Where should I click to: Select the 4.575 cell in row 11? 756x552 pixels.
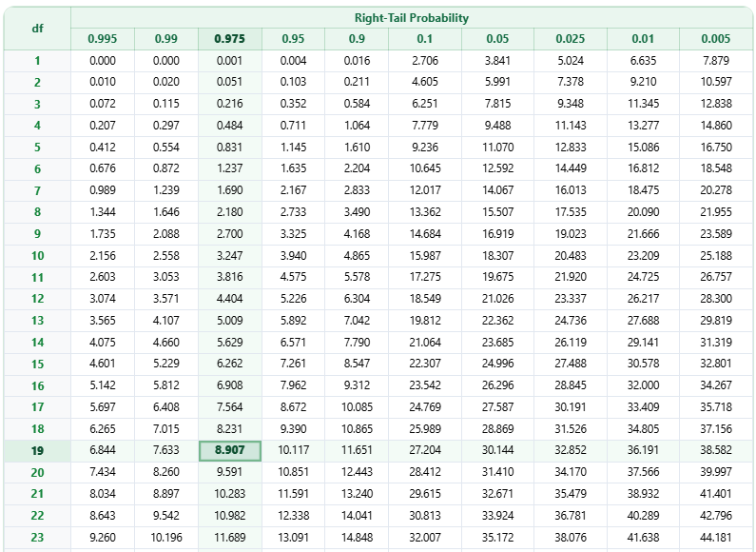coord(293,277)
